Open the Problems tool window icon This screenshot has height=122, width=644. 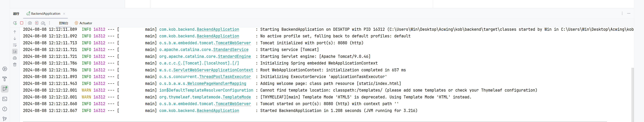(5, 109)
